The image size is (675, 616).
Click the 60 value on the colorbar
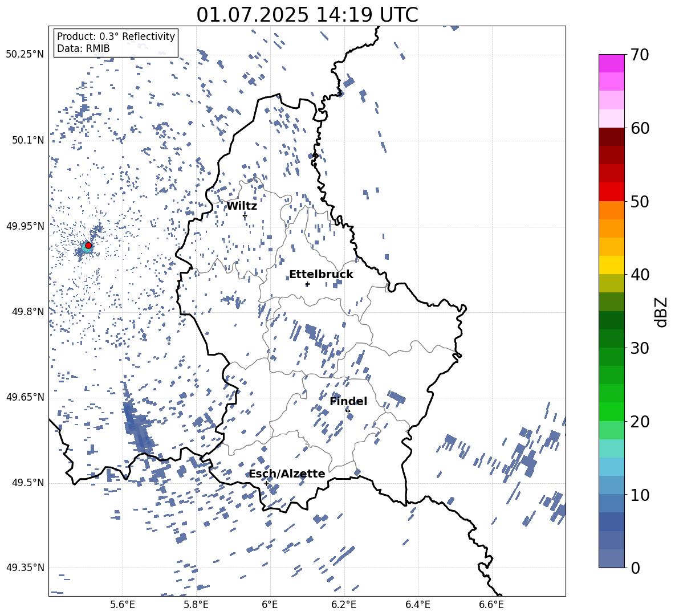640,128
